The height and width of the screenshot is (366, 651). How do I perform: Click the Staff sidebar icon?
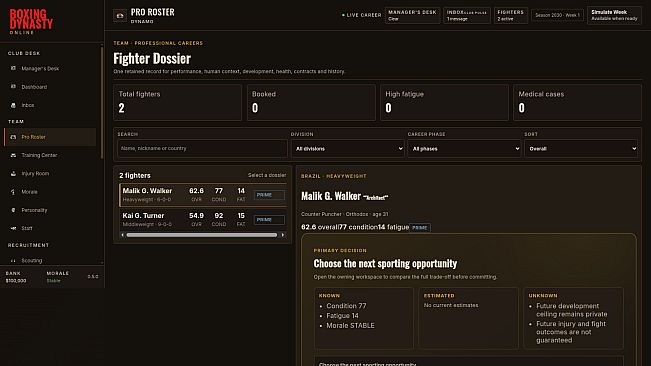pos(13,228)
